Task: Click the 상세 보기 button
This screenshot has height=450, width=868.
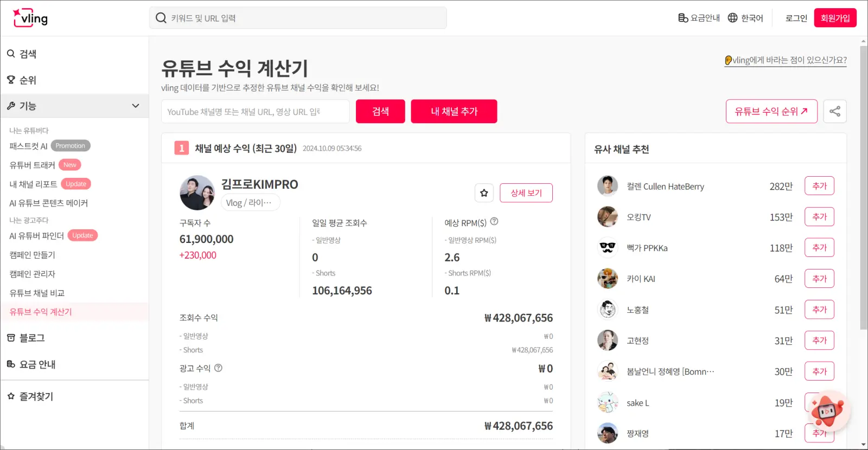Action: [x=526, y=192]
